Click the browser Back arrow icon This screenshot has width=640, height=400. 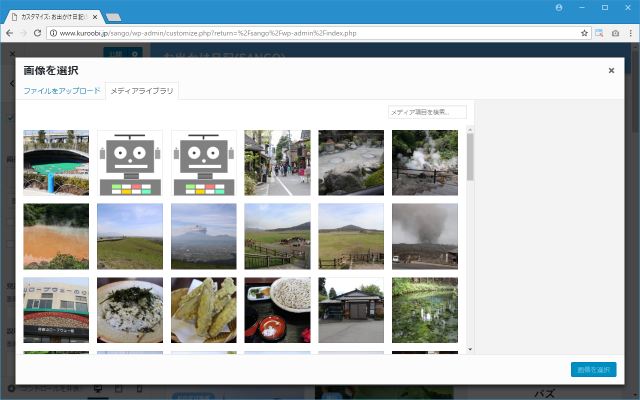[9, 33]
